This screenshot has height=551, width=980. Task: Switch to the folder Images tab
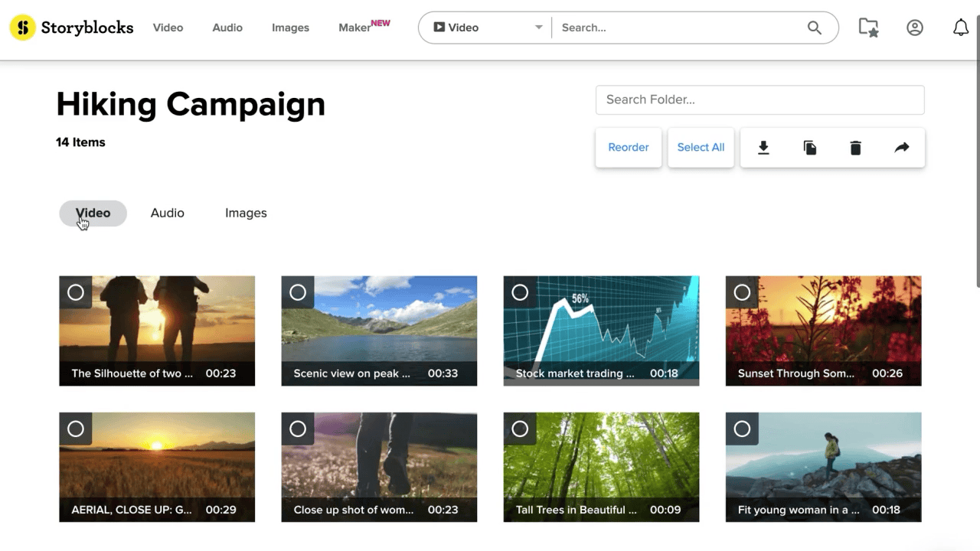(x=246, y=213)
